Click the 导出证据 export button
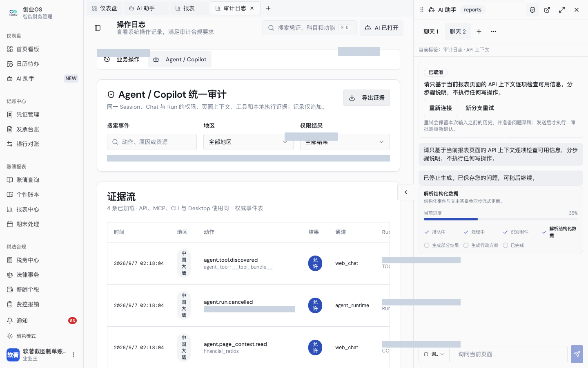Viewport: 588px width, 368px height. [x=367, y=98]
